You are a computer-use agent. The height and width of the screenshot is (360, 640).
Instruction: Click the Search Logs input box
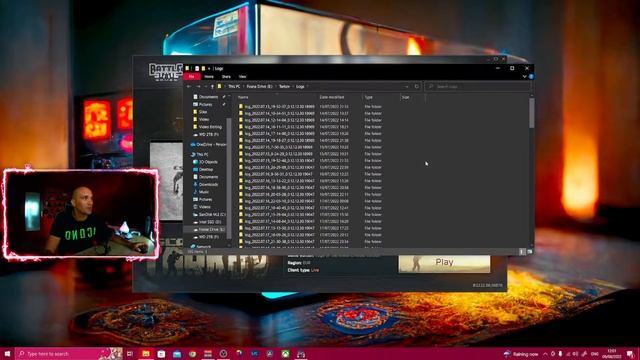[478, 87]
